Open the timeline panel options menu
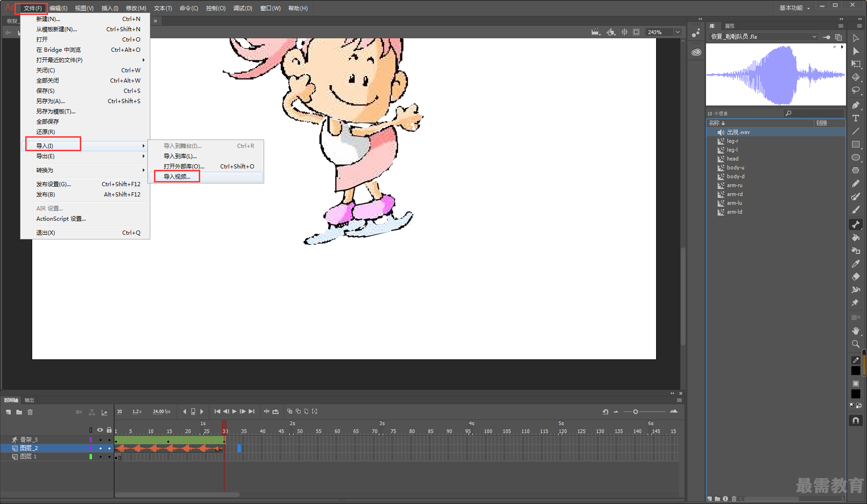This screenshot has width=867, height=504. [x=679, y=400]
